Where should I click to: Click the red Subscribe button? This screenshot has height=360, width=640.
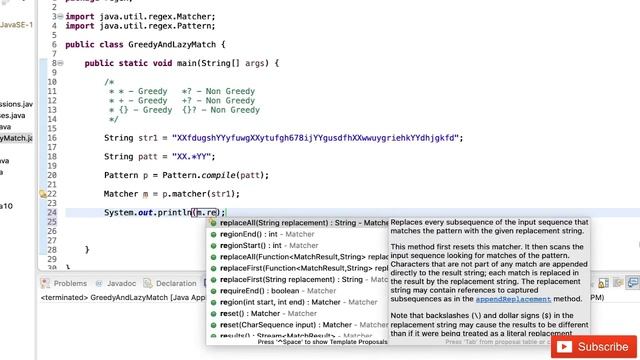594,347
